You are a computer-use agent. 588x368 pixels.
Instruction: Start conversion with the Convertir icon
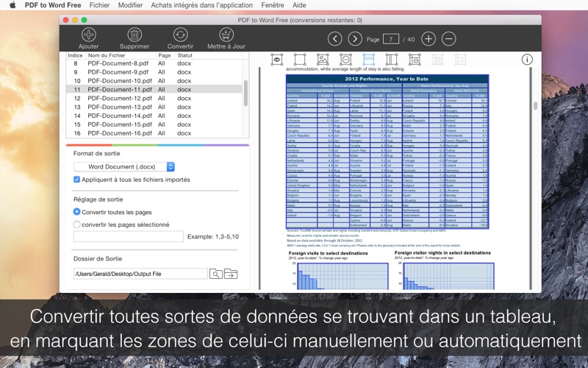click(x=180, y=35)
